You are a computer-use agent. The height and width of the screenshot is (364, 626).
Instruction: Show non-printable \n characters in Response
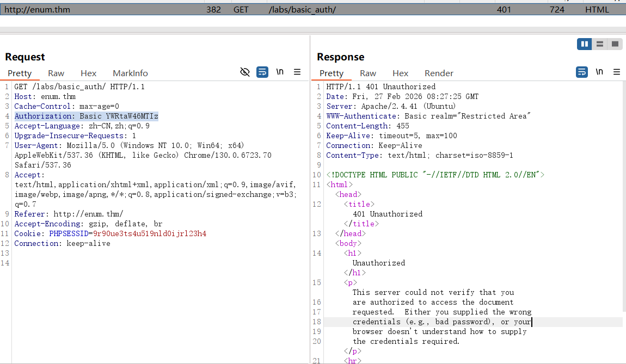pos(599,72)
